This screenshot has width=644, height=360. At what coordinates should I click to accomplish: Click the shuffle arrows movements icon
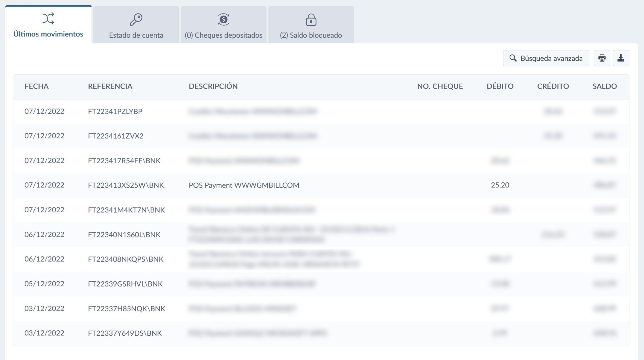click(48, 18)
